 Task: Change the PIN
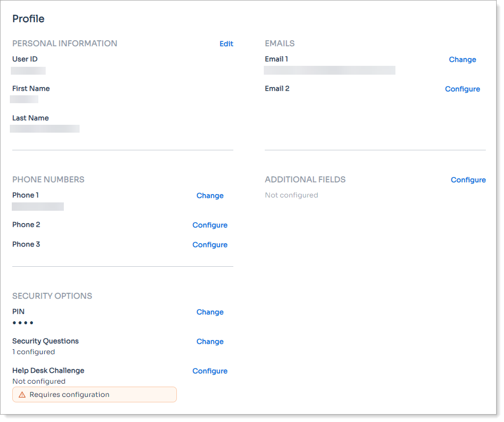click(x=210, y=312)
